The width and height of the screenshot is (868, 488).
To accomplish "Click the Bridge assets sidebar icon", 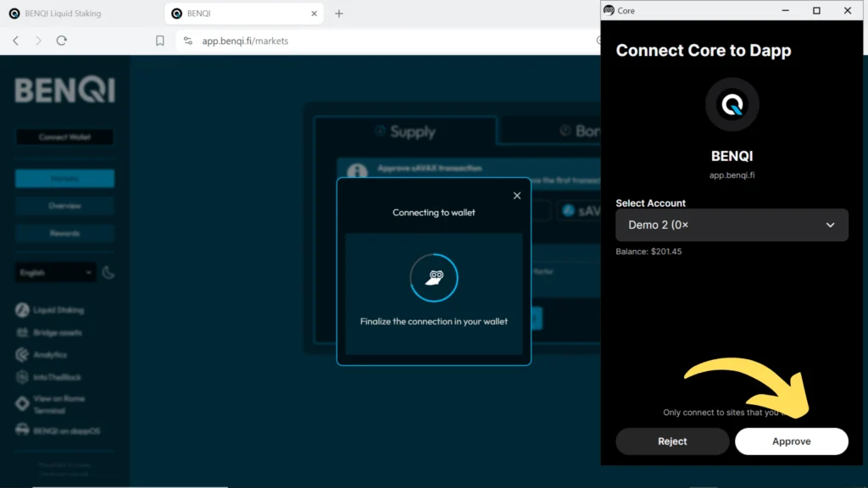I will pyautogui.click(x=22, y=332).
